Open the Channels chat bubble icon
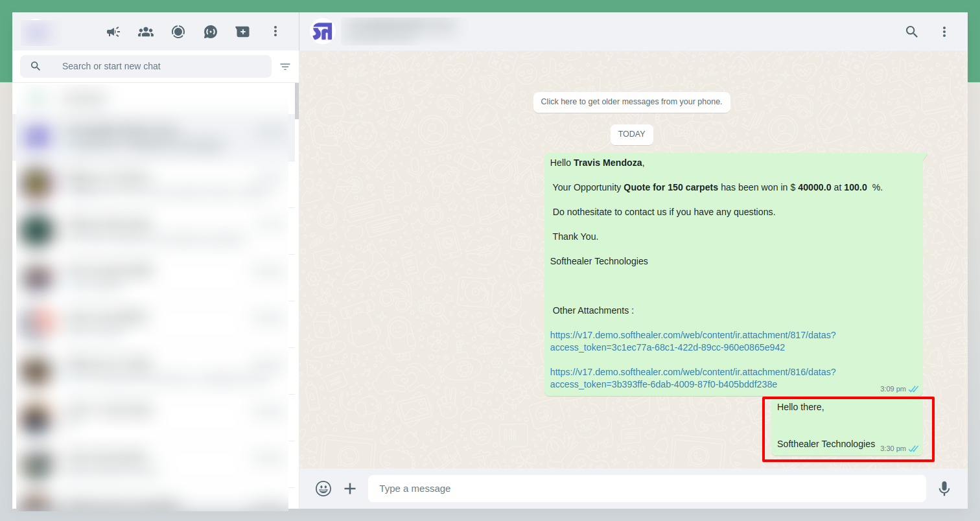Viewport: 980px width, 521px height. coord(211,31)
